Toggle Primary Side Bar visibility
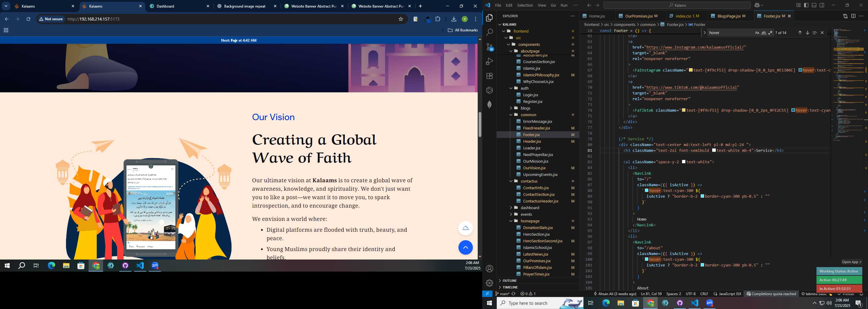This screenshot has height=309, width=868. point(806,5)
